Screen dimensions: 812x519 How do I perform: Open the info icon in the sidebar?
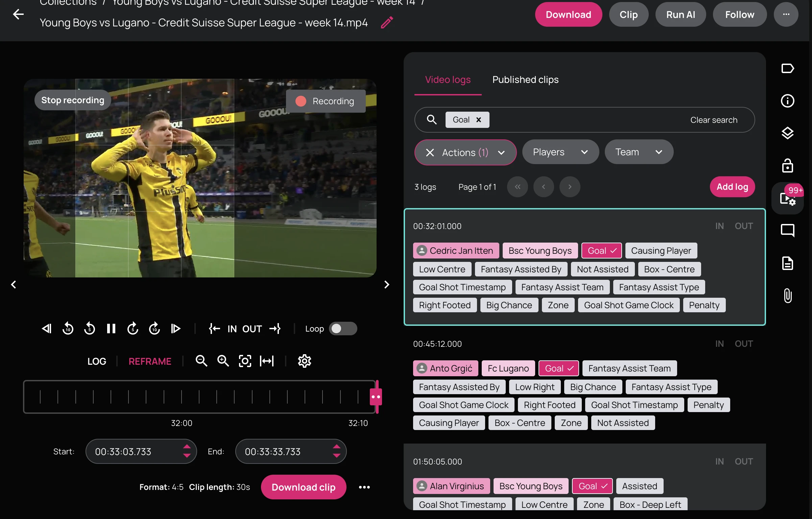tap(787, 101)
